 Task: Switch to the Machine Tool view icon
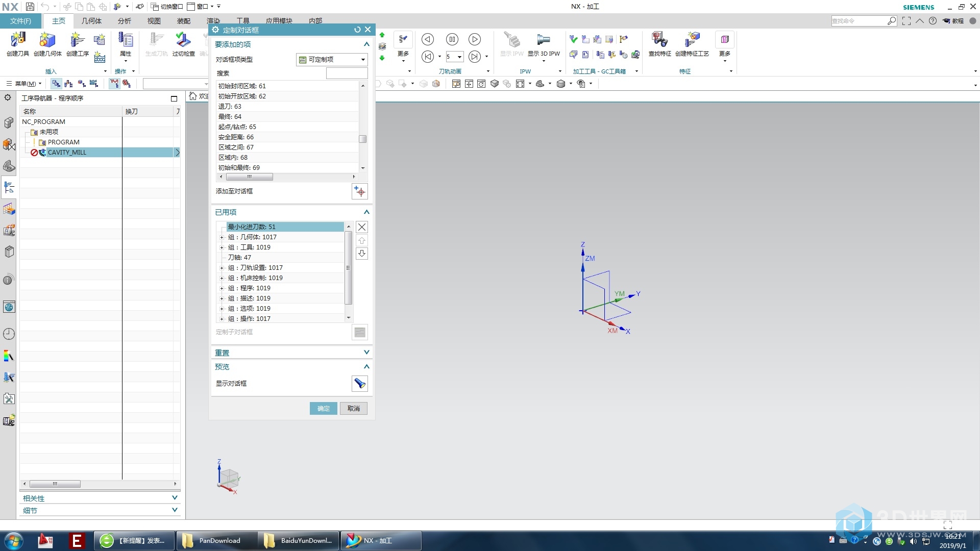point(69,84)
